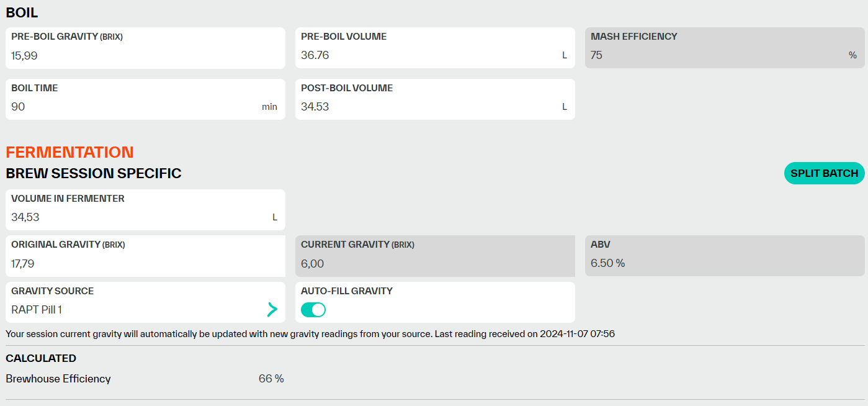Click the Volume in Fermenter field
Viewport: 868px width, 406px height.
[x=136, y=217]
